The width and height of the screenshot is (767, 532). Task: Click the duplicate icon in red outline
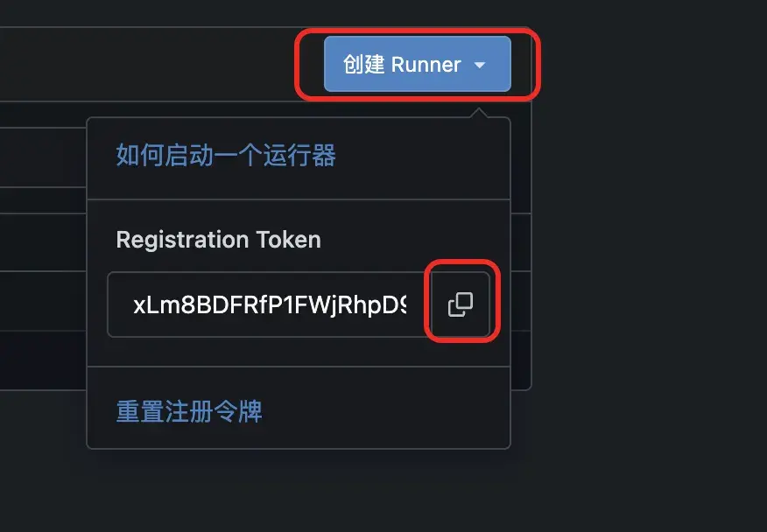click(x=461, y=304)
